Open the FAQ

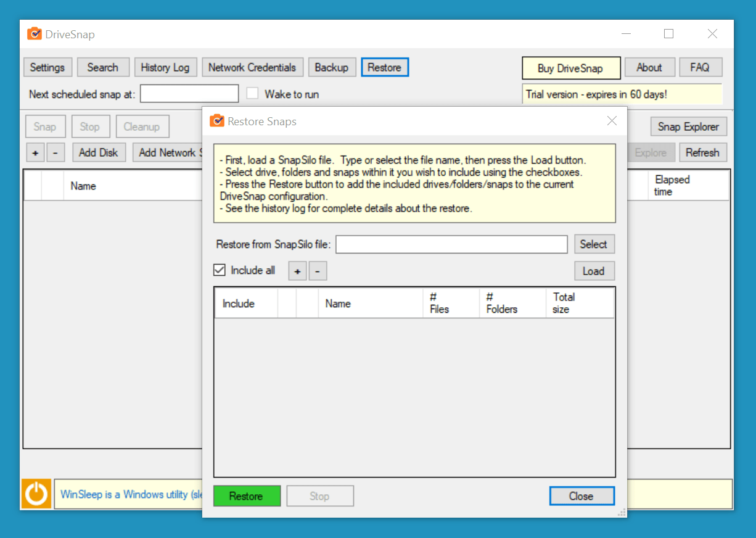tap(700, 67)
